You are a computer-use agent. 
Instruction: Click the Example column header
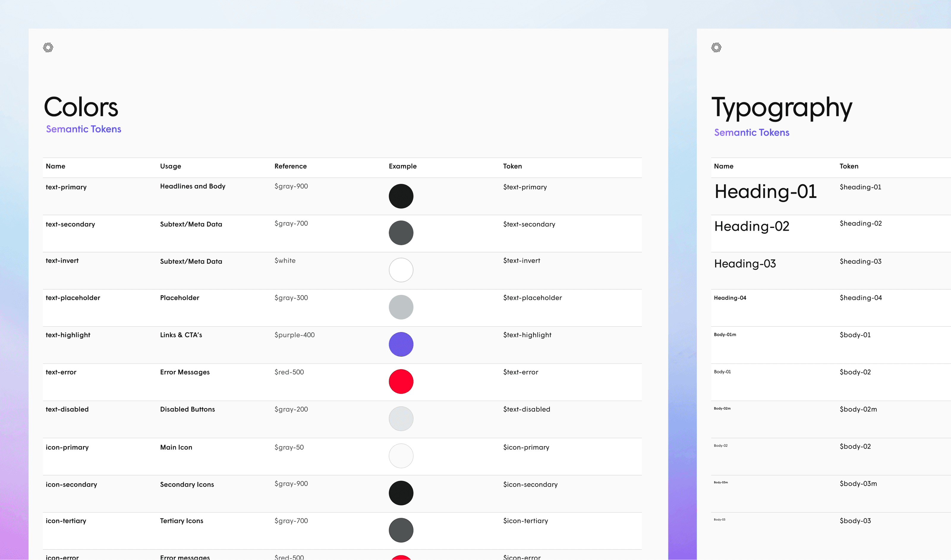pos(402,166)
